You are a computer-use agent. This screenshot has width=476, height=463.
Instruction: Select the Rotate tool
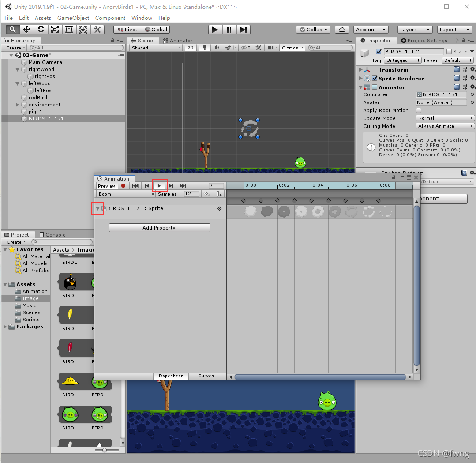tap(41, 30)
